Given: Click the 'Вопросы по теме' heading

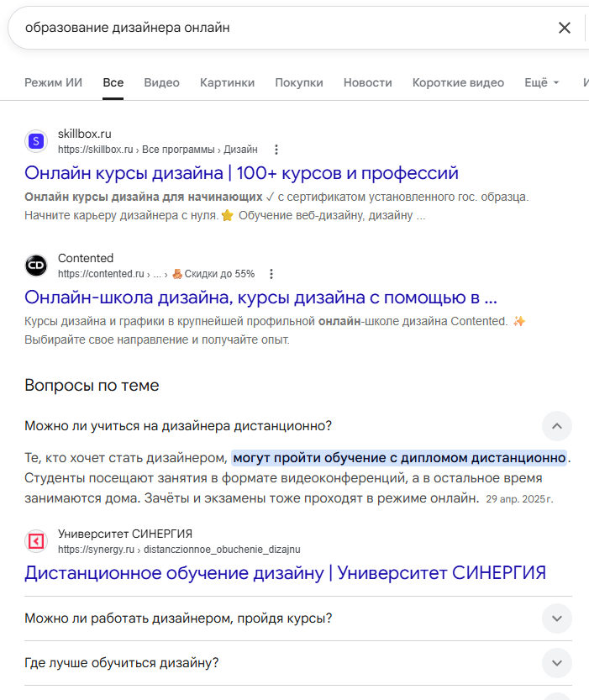Looking at the screenshot, I should (92, 385).
